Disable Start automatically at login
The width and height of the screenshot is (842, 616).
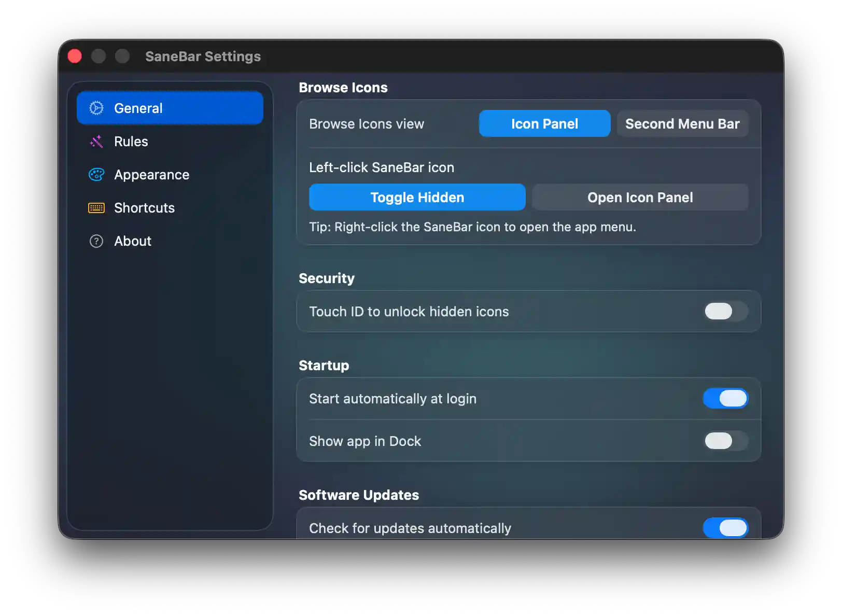pos(726,398)
